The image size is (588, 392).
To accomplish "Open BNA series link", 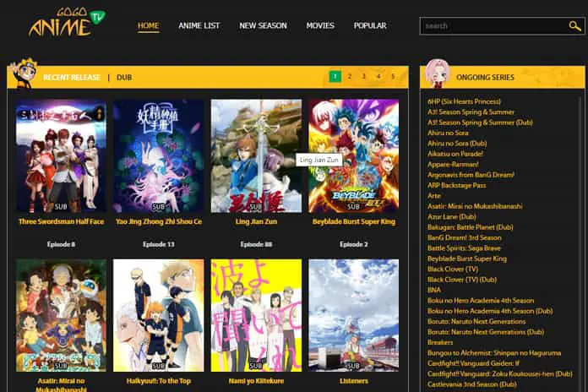I will click(434, 290).
